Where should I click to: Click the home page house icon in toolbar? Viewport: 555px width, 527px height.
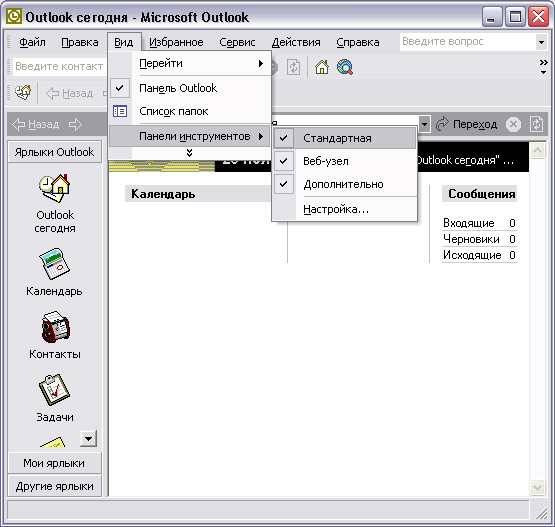pyautogui.click(x=322, y=67)
